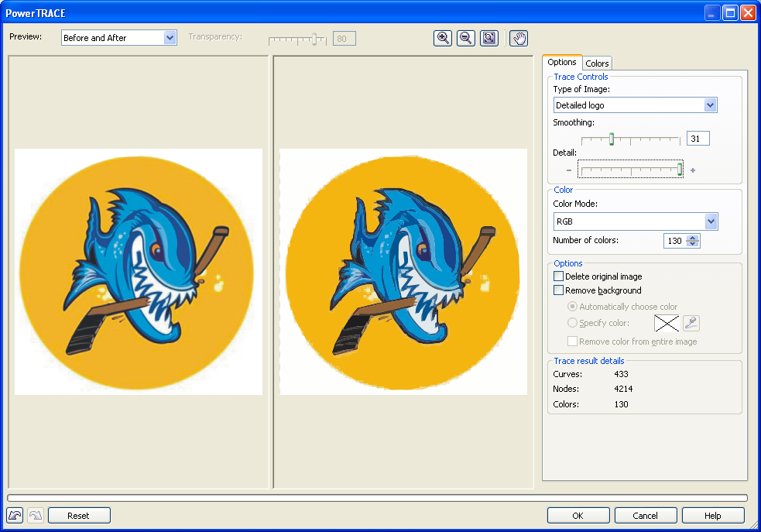
Task: Select the Pan hand tool
Action: click(519, 39)
